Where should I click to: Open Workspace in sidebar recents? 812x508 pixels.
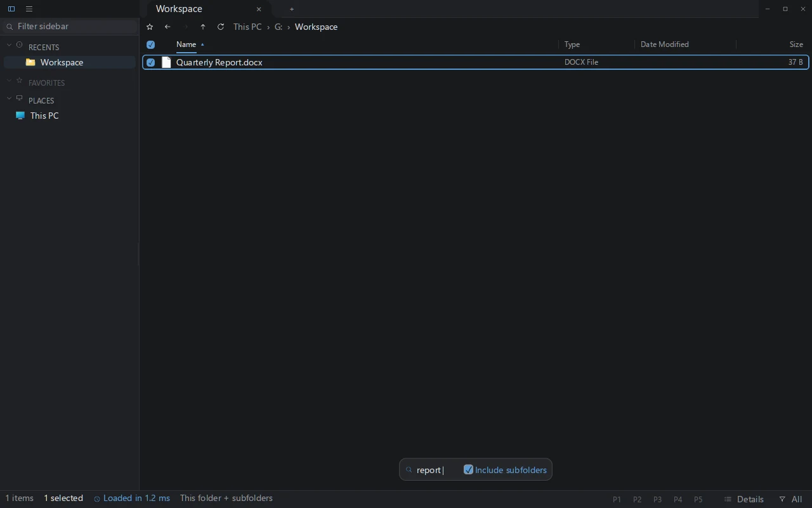pyautogui.click(x=70, y=62)
